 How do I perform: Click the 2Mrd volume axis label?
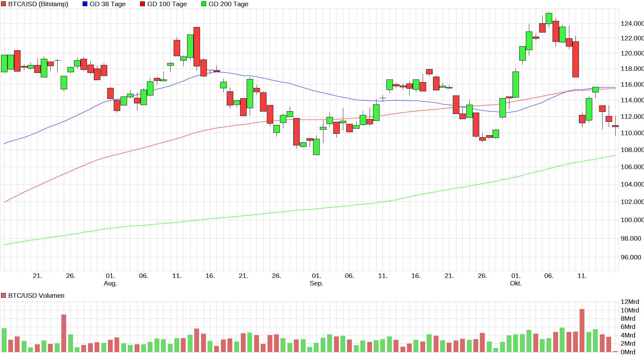(628, 343)
